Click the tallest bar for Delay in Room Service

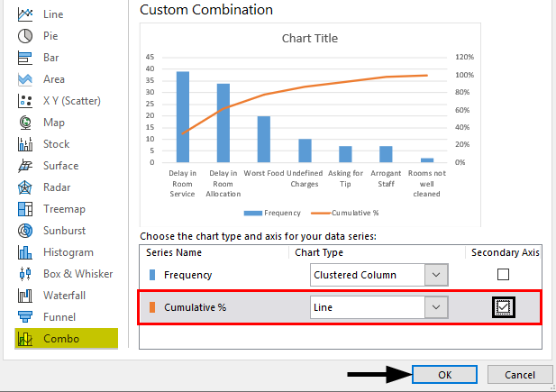coord(183,117)
